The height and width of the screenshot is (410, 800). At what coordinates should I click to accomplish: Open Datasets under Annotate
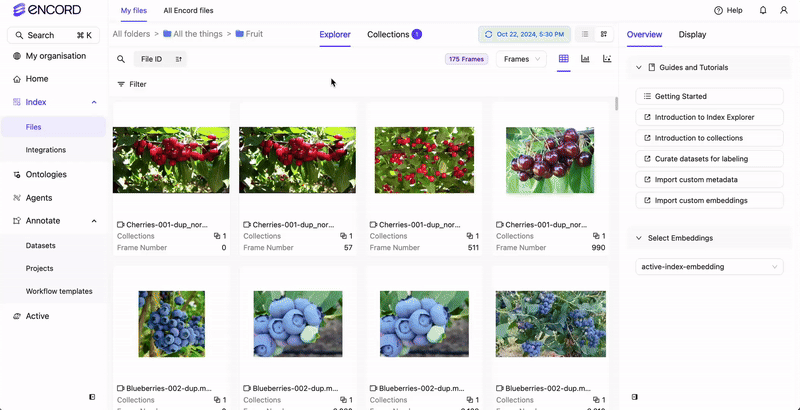point(41,245)
